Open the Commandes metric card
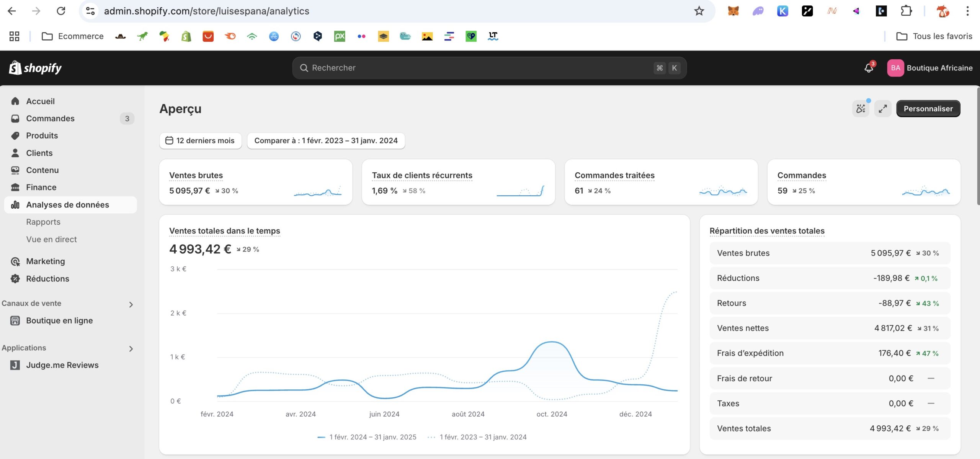The width and height of the screenshot is (980, 459). 864,182
